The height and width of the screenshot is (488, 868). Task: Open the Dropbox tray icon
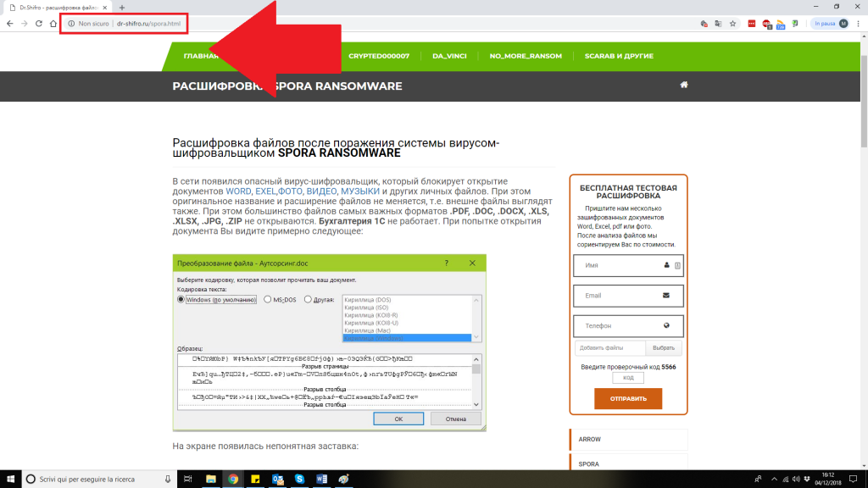807,480
